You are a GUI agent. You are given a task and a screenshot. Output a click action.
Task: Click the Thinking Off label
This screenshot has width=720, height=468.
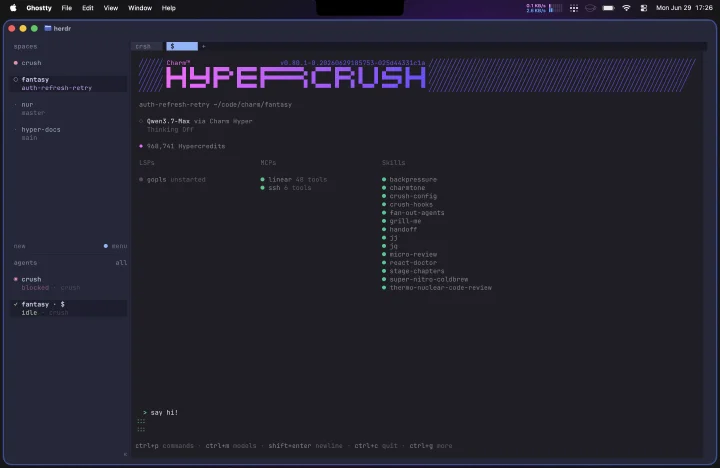coord(170,130)
